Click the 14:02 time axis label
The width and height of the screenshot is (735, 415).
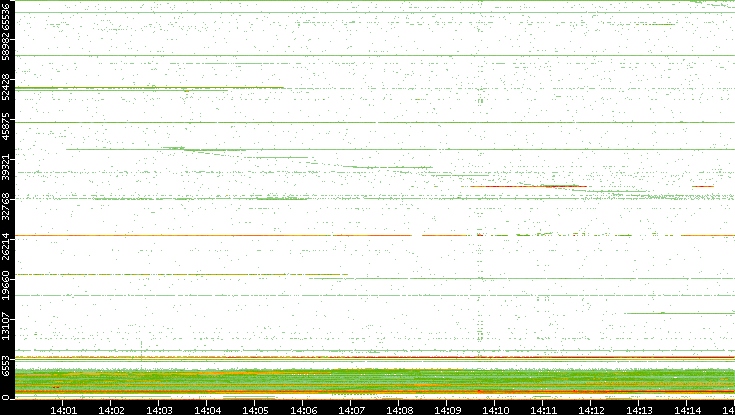coord(112,409)
